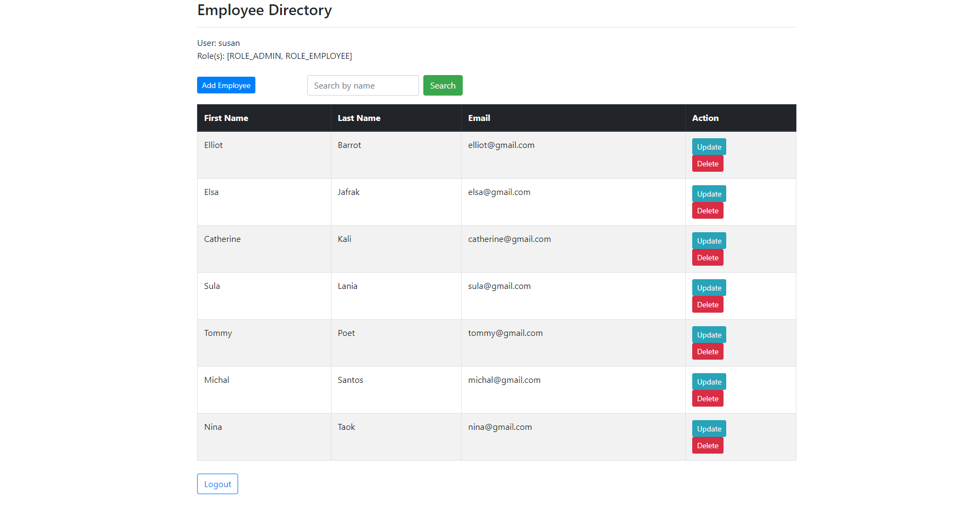Update employee Nina Taok
The height and width of the screenshot is (506, 980).
coord(708,428)
